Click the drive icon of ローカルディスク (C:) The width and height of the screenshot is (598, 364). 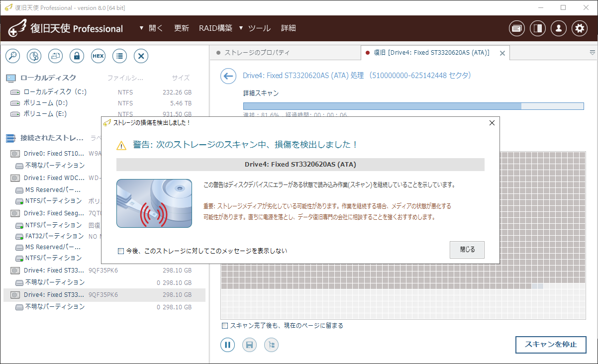pyautogui.click(x=15, y=92)
